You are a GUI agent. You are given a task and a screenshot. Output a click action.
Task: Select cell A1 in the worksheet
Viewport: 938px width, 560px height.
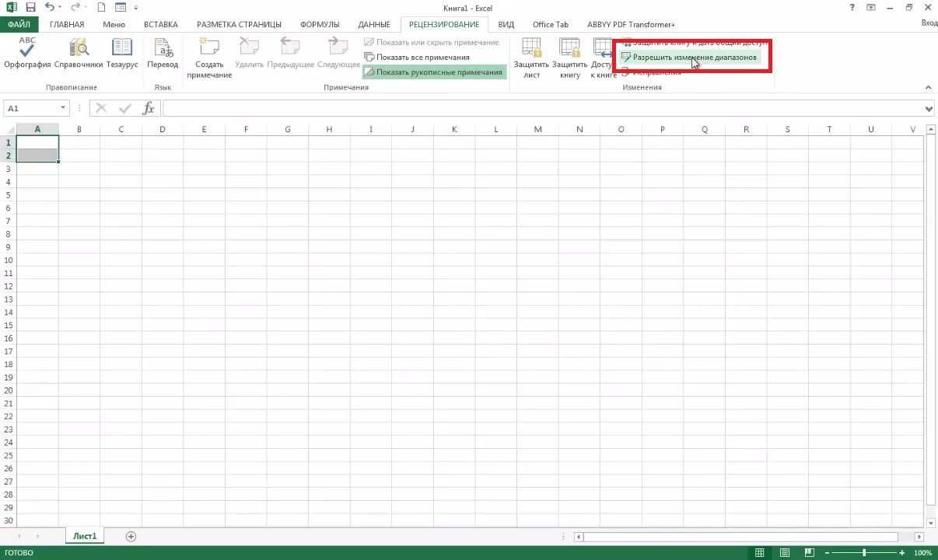[37, 142]
